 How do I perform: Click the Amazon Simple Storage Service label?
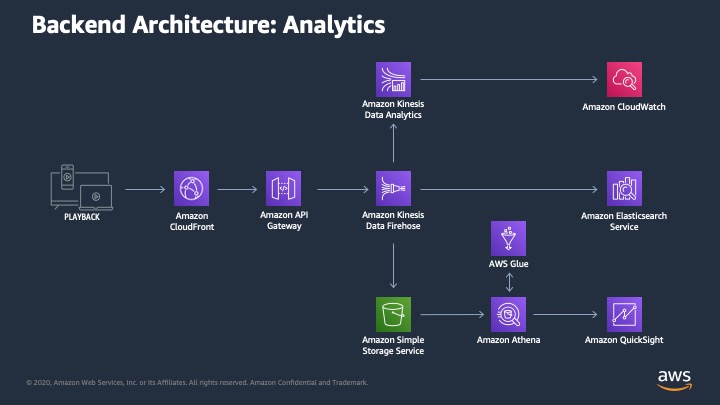click(x=393, y=345)
